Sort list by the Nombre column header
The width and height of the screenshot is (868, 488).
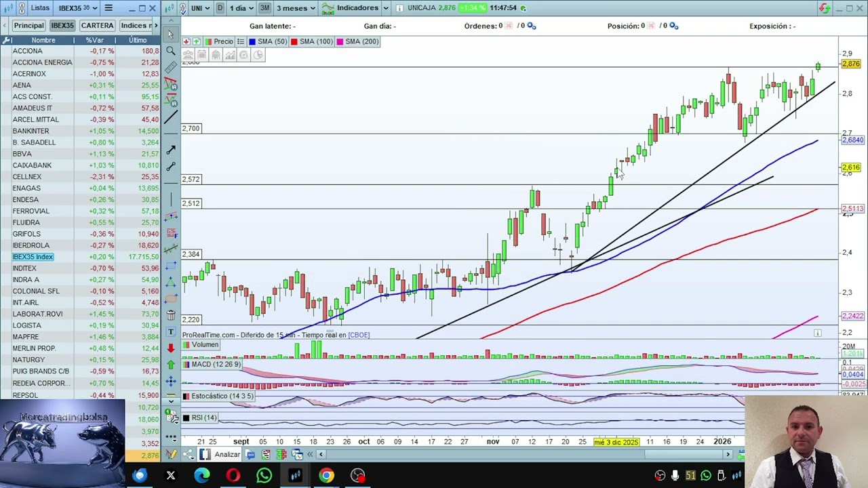point(43,40)
